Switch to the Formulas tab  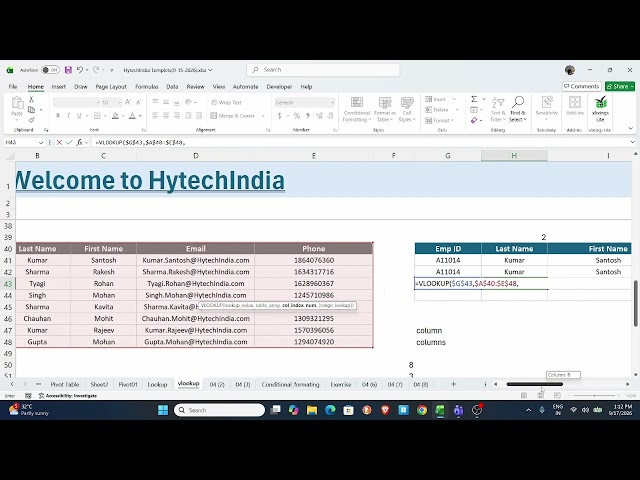pos(147,87)
